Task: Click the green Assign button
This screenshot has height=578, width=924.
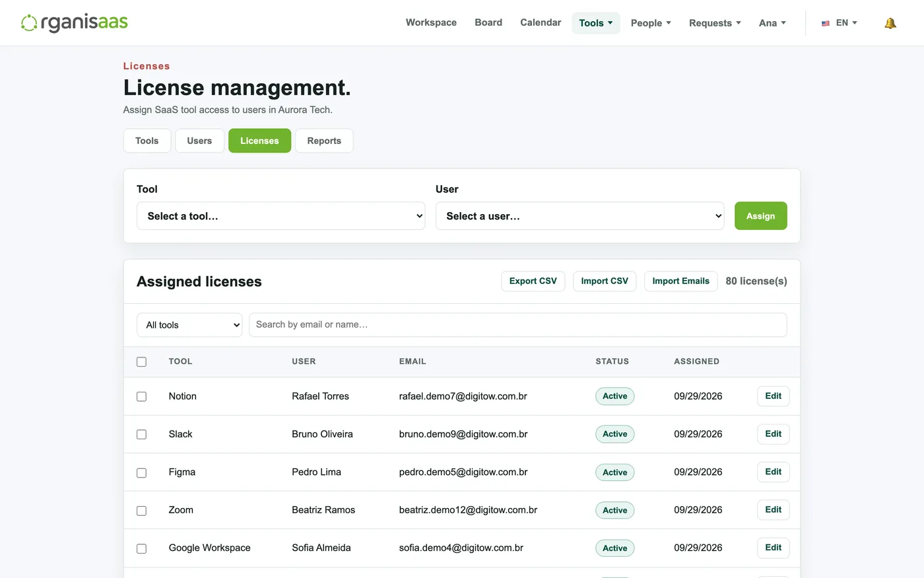Action: (x=760, y=216)
